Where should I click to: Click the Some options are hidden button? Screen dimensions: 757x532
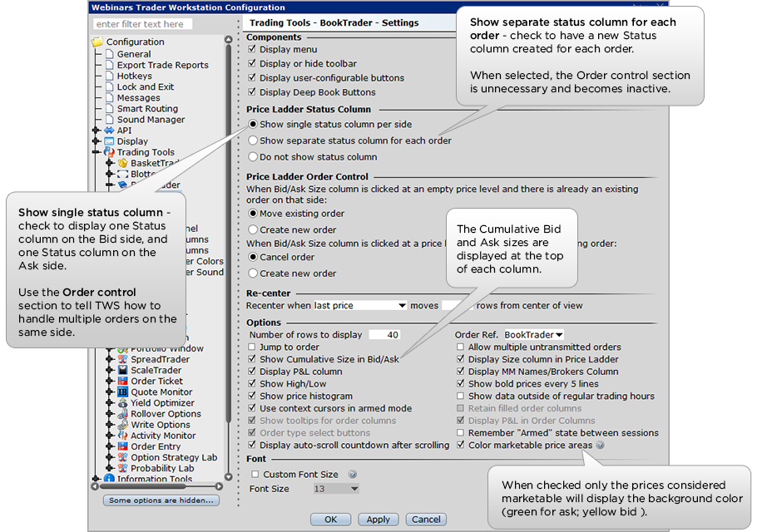pyautogui.click(x=161, y=500)
